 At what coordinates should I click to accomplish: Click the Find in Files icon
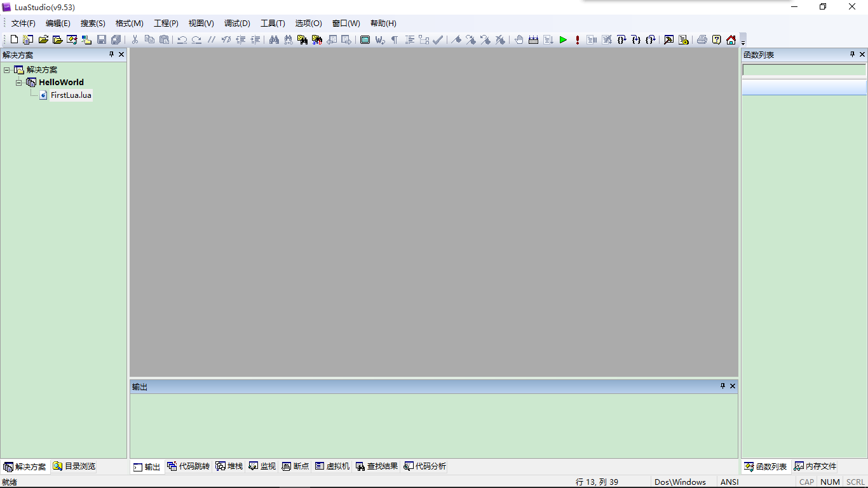pyautogui.click(x=302, y=39)
